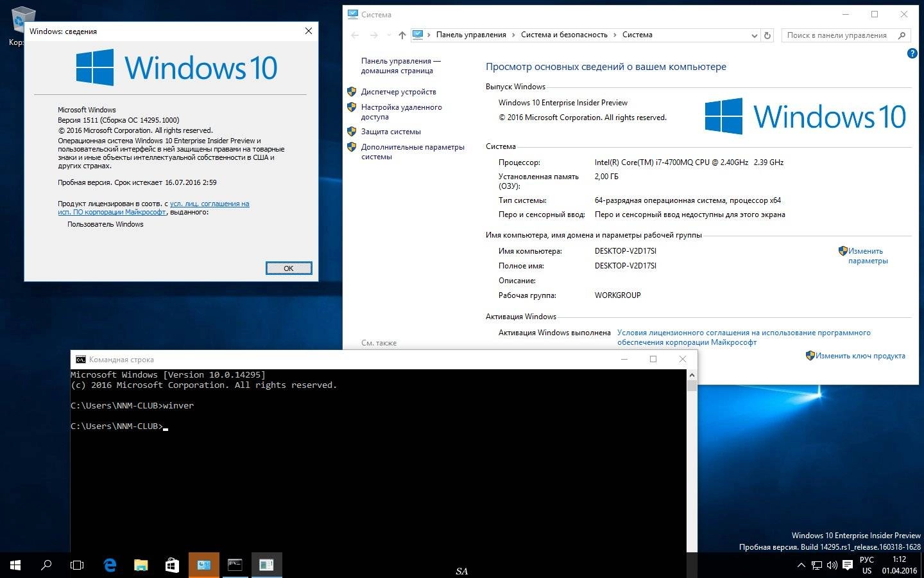Screen dimensions: 924x578
Task: Launch Microsoft Edge from the taskbar
Action: [110, 565]
